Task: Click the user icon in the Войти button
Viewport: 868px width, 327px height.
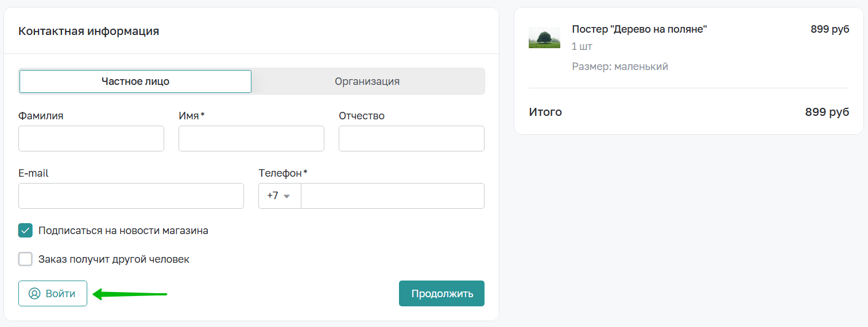Action: point(34,294)
